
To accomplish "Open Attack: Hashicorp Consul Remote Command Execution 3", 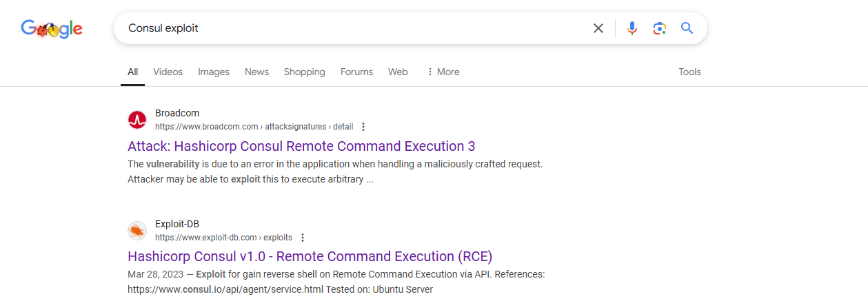I will pyautogui.click(x=301, y=146).
